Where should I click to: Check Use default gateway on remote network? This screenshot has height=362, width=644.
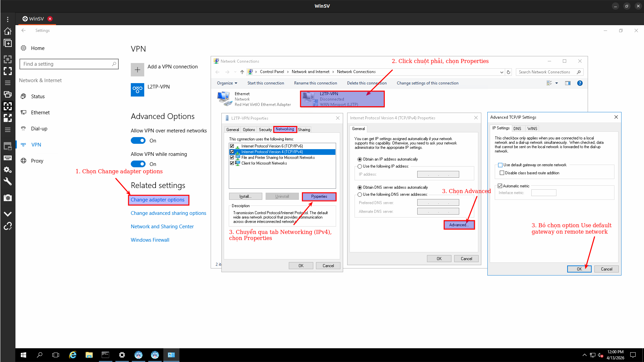(500, 165)
